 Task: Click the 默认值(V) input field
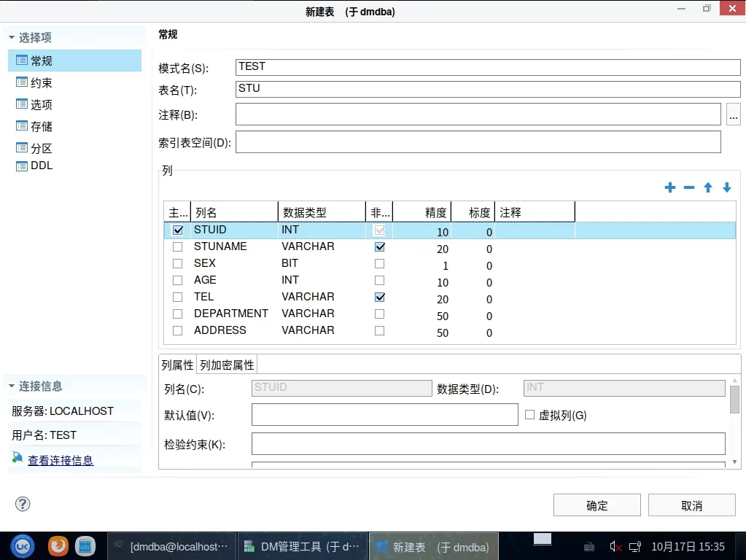[x=384, y=415]
